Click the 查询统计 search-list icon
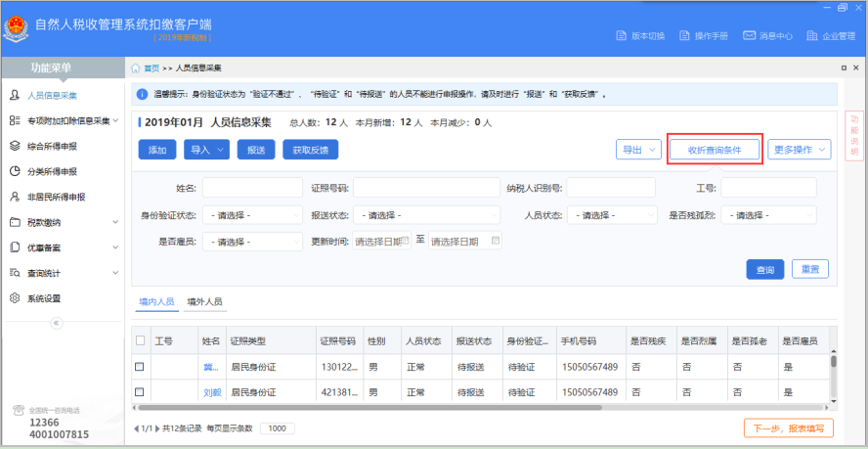The height and width of the screenshot is (449, 868). coord(15,273)
